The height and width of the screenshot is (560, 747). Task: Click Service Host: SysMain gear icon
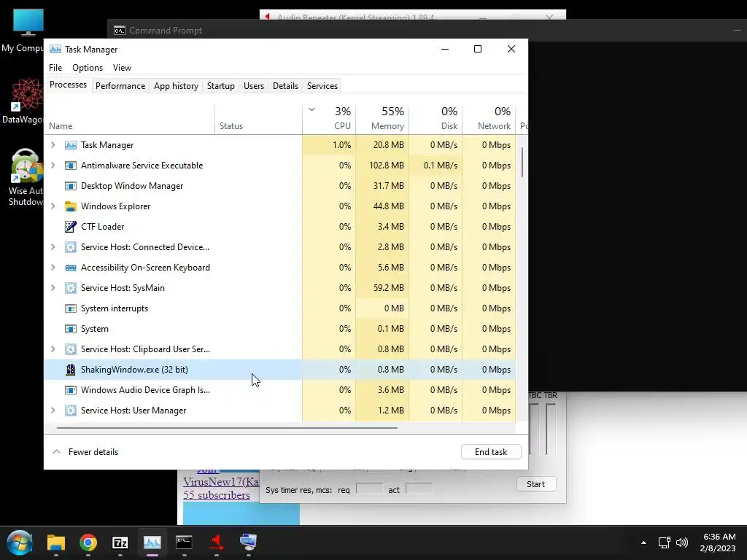tap(71, 288)
